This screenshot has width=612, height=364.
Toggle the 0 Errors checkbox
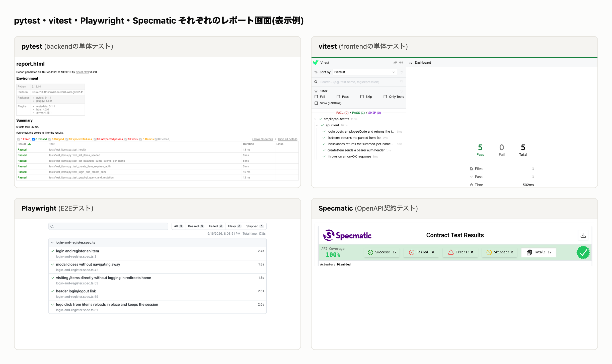(126, 139)
